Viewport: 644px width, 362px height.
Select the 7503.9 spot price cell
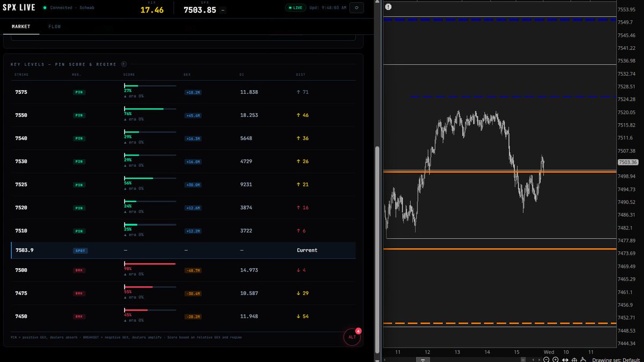pos(25,250)
